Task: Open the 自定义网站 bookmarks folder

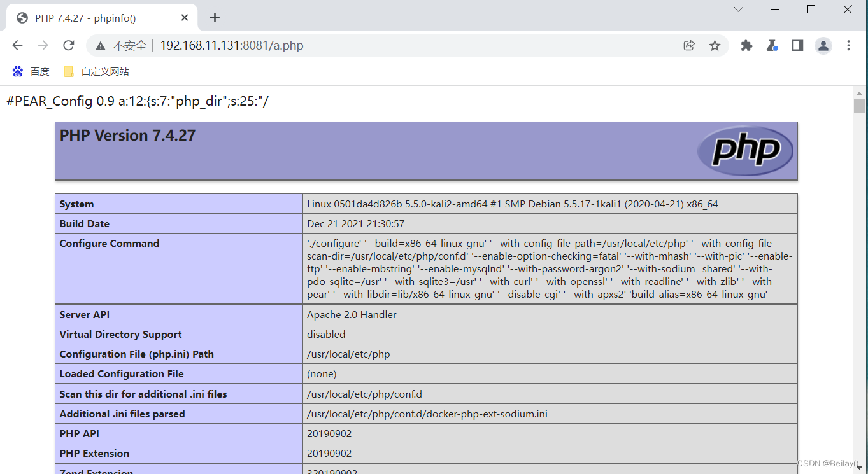Action: 97,72
